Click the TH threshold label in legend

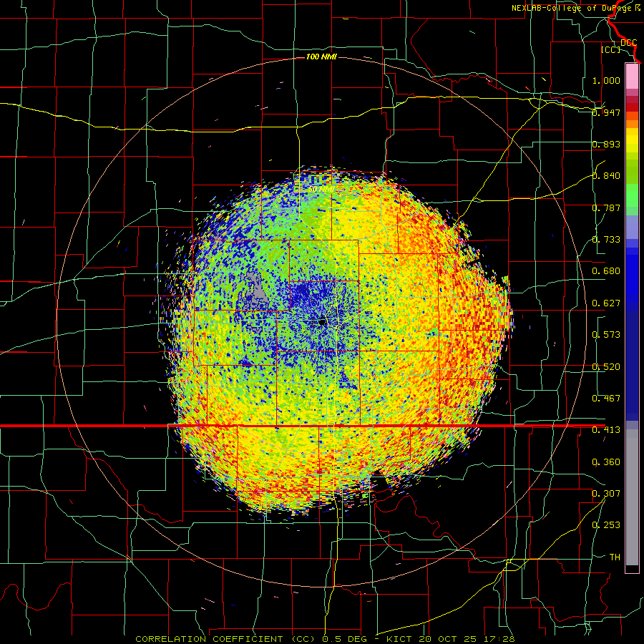[615, 557]
